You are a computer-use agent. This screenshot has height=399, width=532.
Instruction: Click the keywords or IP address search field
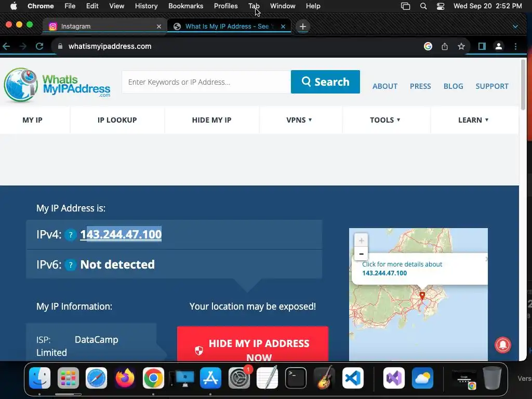(206, 82)
